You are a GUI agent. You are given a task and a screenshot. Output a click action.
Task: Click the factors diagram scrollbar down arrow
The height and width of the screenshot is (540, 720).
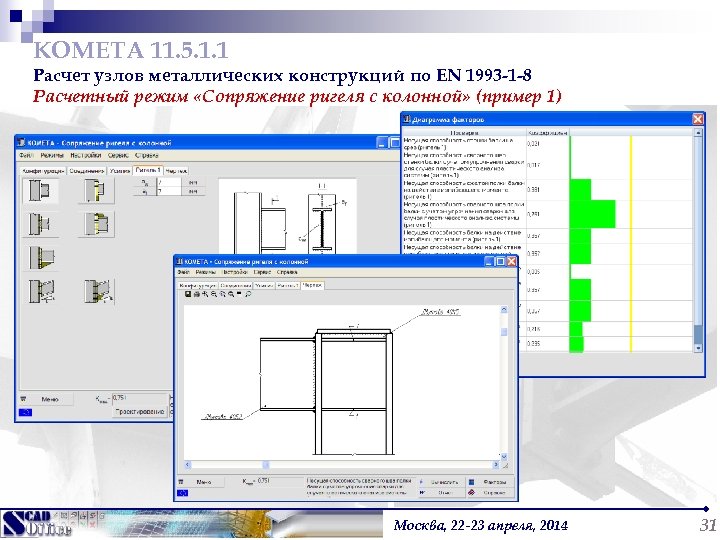pyautogui.click(x=698, y=349)
